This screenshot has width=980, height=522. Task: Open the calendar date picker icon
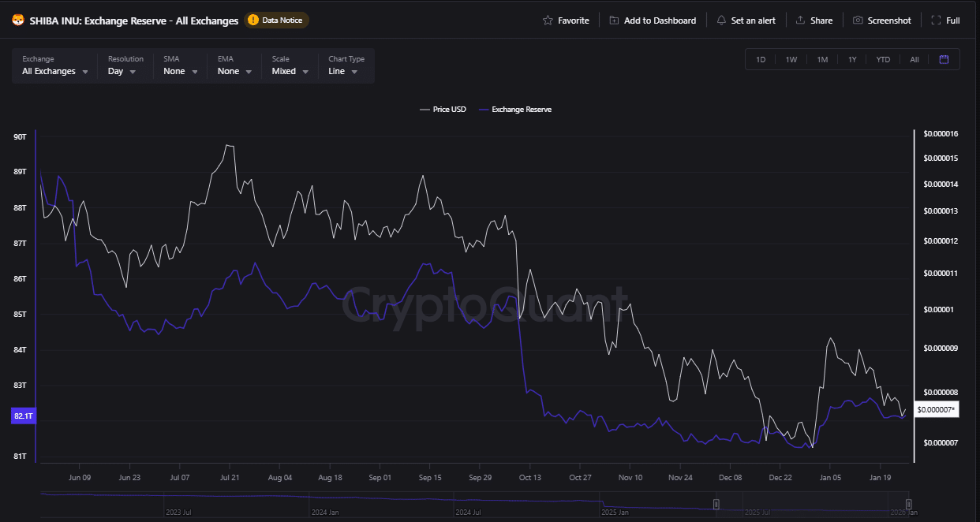[944, 58]
